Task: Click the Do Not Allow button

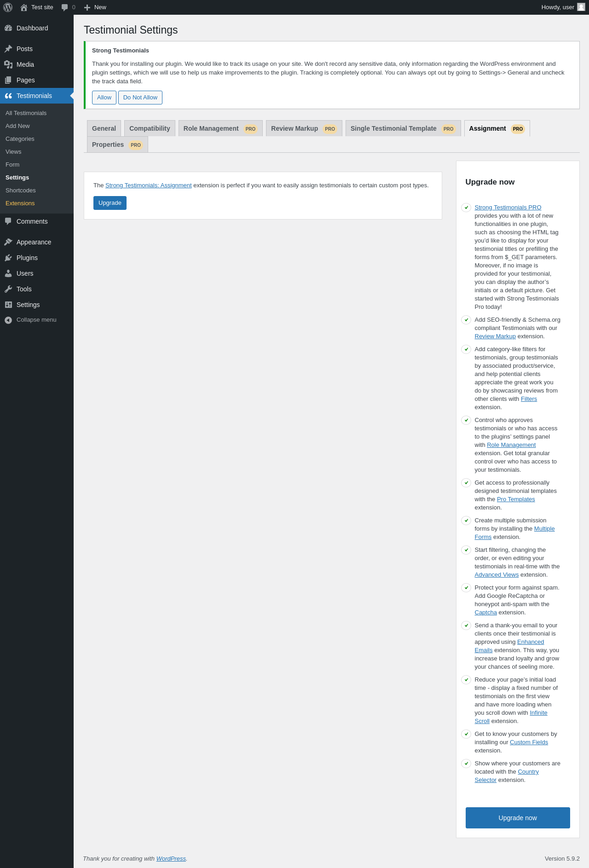Action: pos(140,98)
